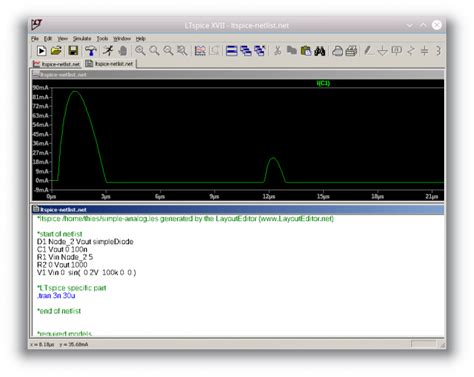Open the Tools menu
474x377 pixels.
click(102, 39)
